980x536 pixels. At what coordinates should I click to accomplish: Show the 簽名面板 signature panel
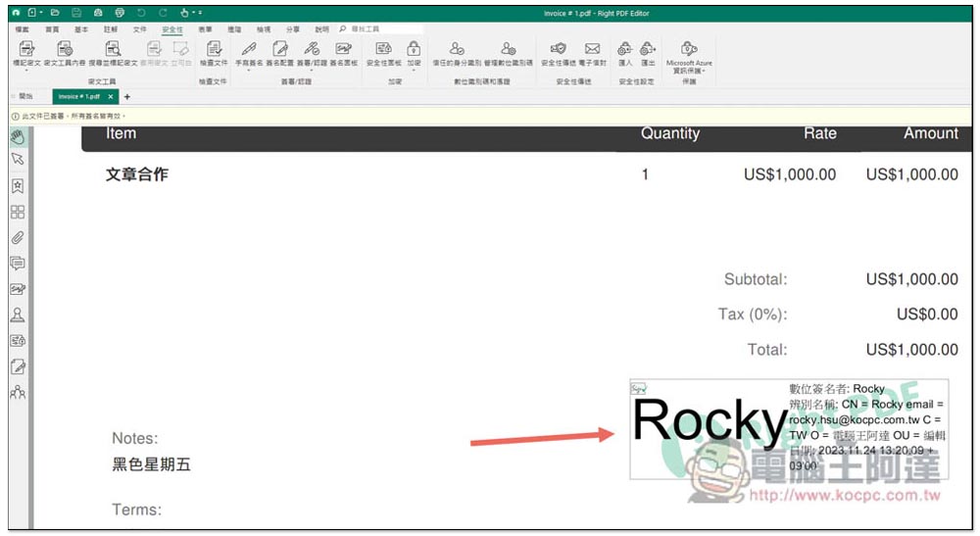coord(344,53)
